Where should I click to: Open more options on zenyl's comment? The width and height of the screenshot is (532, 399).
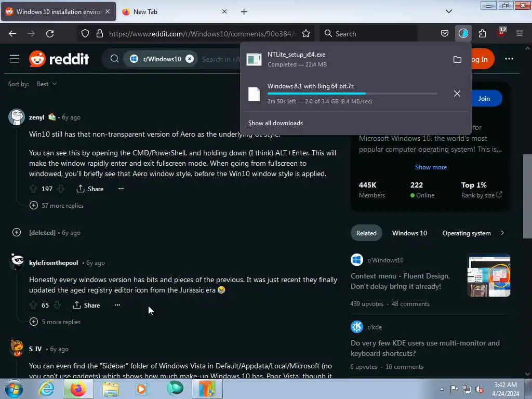[121, 189]
